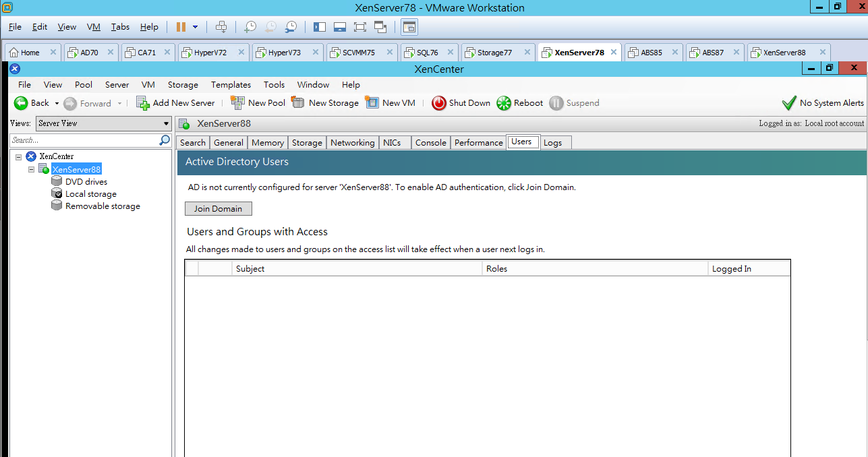Open No System Alerts indicator

(x=822, y=103)
